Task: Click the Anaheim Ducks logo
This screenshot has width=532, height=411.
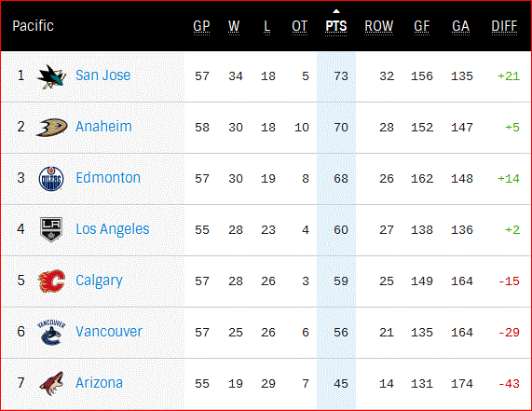Action: (51, 128)
